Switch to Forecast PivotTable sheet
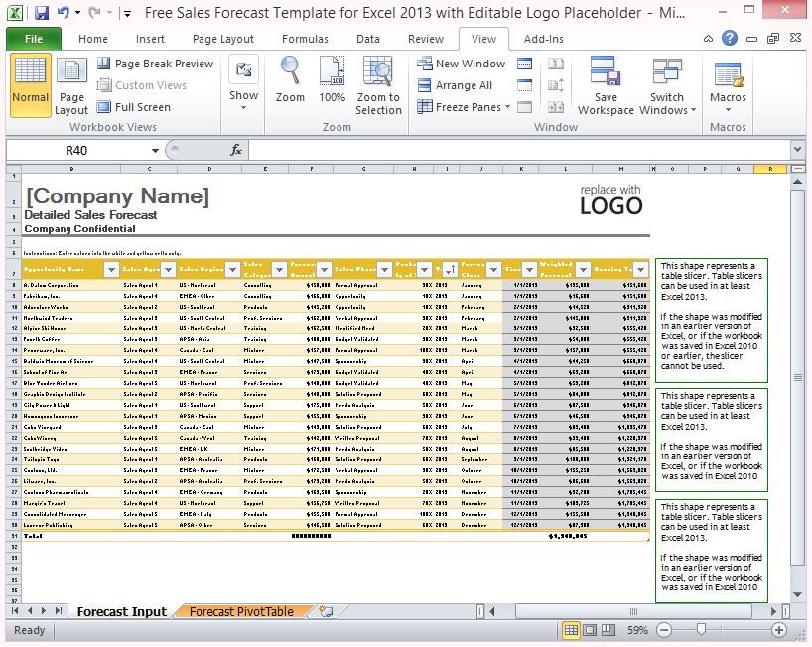This screenshot has width=812, height=647. (x=241, y=611)
